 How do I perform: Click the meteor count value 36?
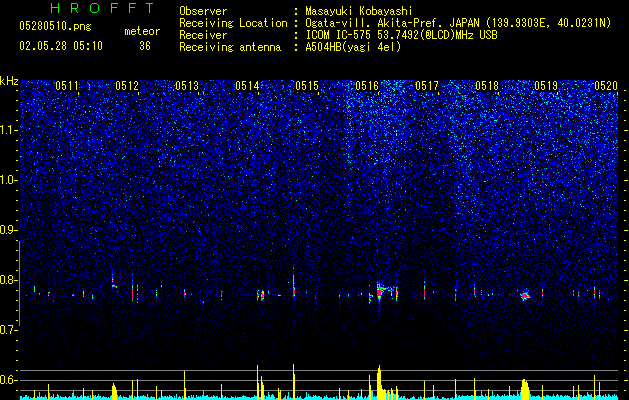(145, 46)
